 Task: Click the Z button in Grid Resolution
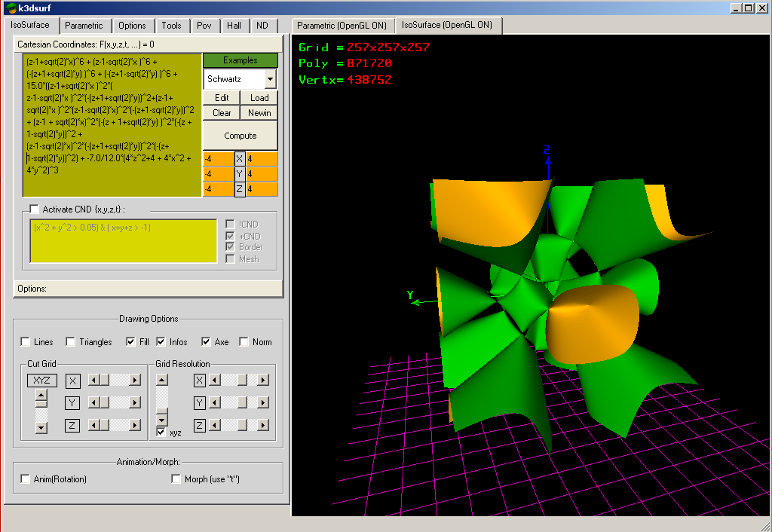[x=200, y=426]
